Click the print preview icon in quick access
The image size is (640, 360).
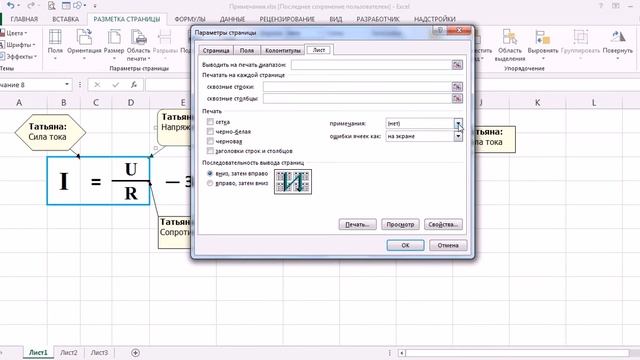pos(51,6)
